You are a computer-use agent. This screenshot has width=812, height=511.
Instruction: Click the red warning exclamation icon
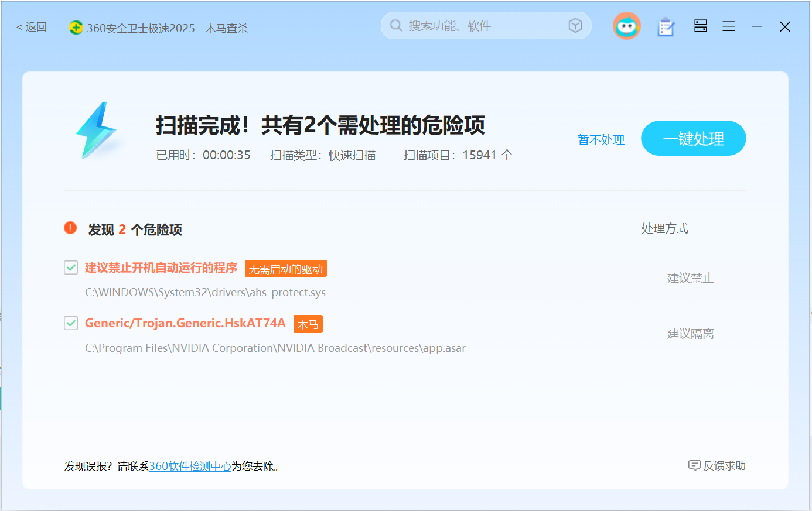coord(70,228)
